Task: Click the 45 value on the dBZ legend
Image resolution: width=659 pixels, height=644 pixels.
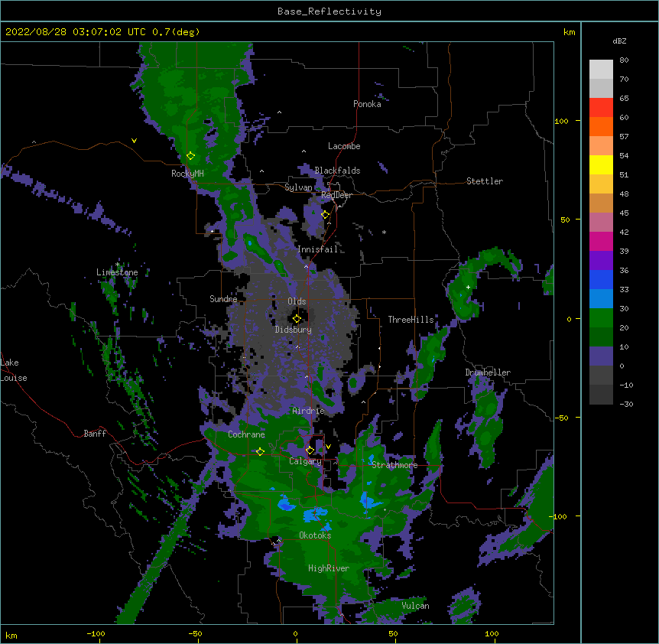Action: click(624, 213)
